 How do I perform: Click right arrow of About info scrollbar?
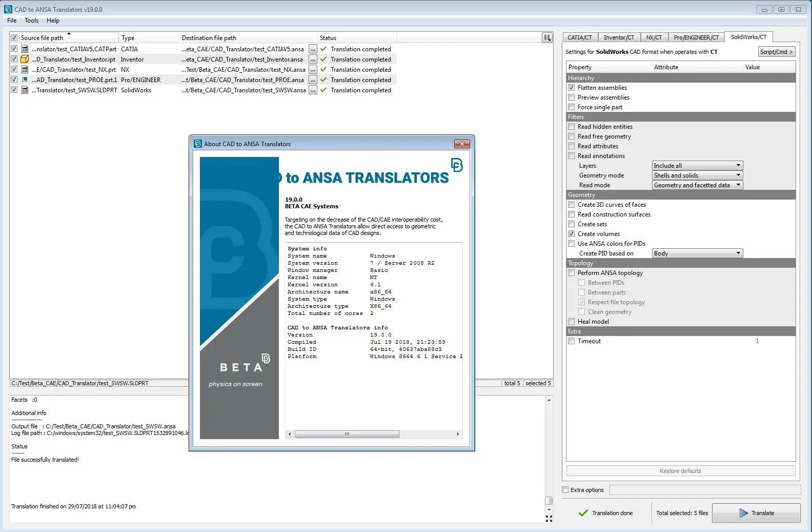coord(458,434)
